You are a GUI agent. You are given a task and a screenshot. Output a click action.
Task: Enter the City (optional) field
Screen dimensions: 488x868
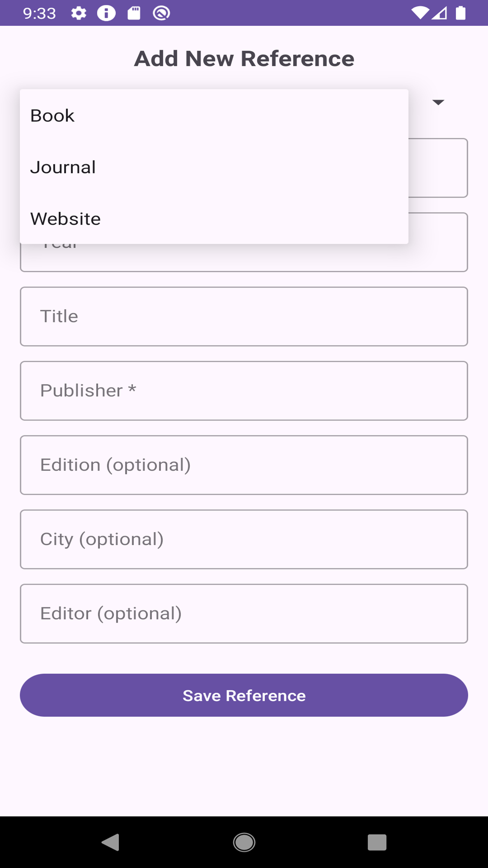tap(244, 539)
